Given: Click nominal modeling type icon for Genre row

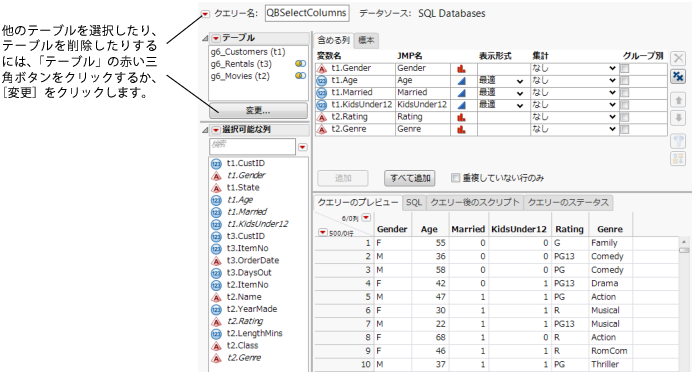Looking at the screenshot, I should click(x=462, y=129).
